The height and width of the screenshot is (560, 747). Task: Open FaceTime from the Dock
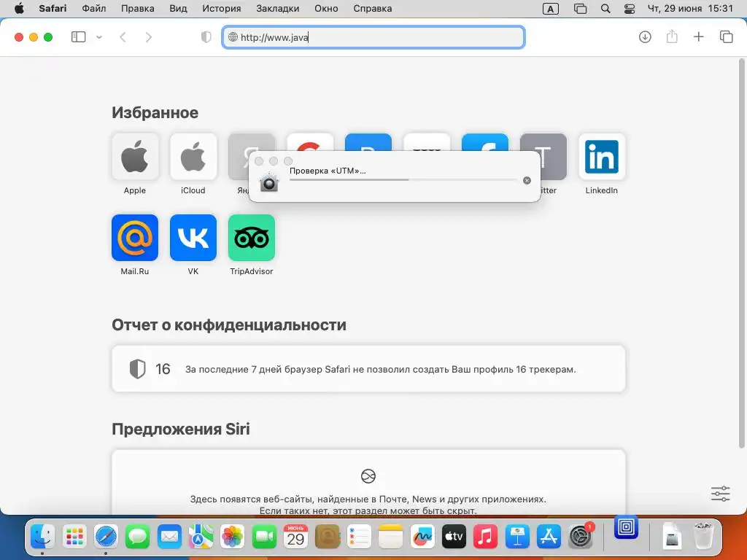[264, 537]
